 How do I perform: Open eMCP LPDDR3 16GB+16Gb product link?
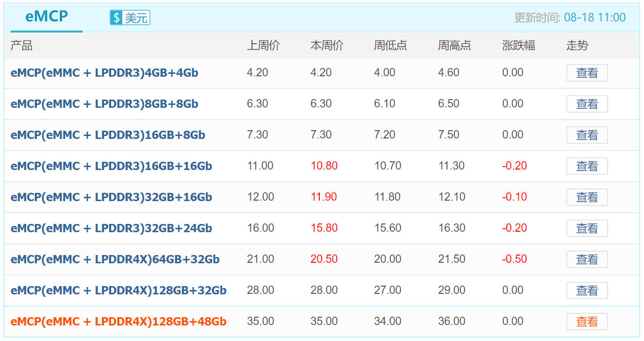click(111, 166)
